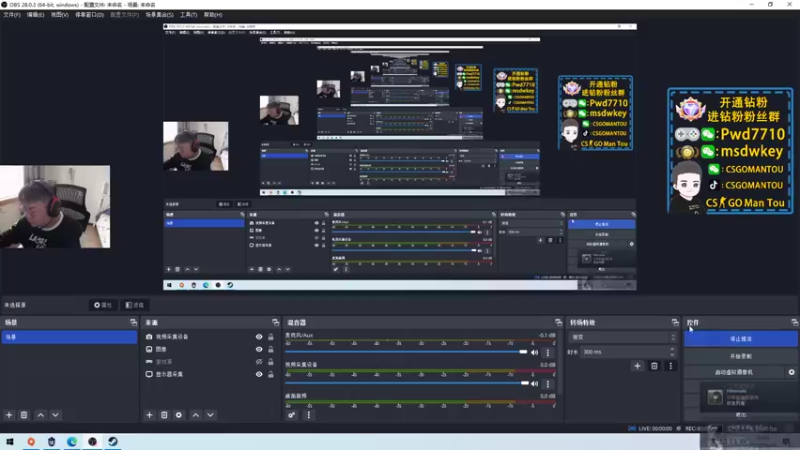This screenshot has width=800, height=450.
Task: Hide the display capture source
Action: pos(259,374)
